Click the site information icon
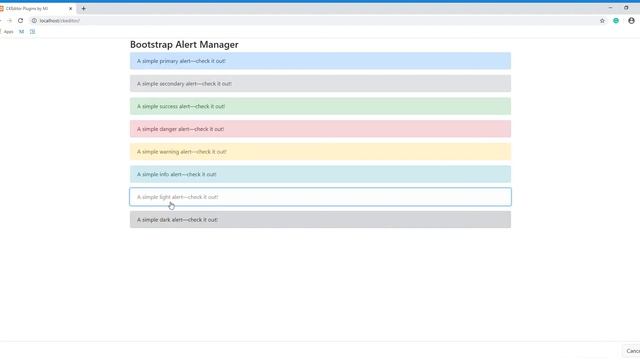The height and width of the screenshot is (360, 640). [x=34, y=20]
